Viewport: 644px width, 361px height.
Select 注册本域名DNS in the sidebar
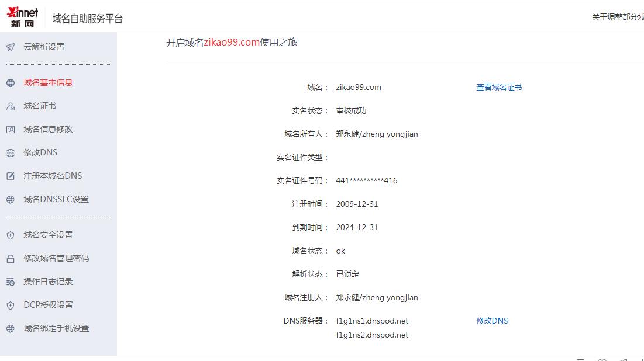(53, 176)
